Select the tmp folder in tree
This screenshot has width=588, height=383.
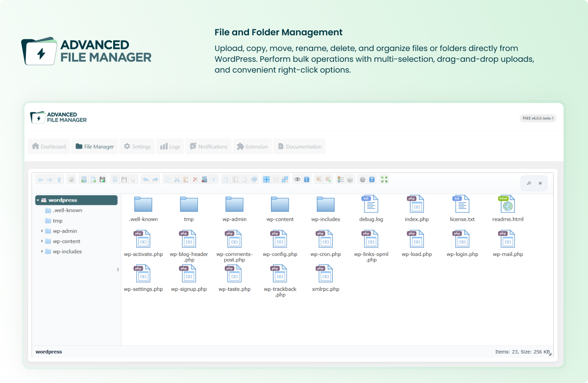[x=54, y=221]
